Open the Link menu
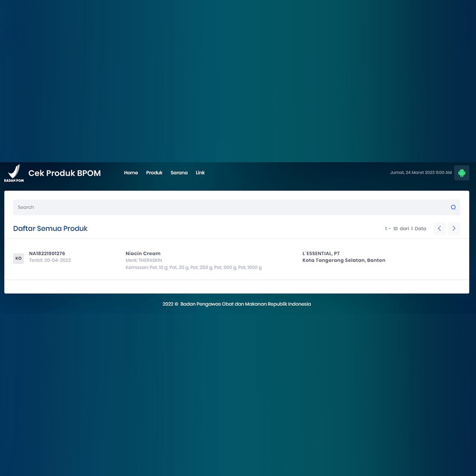This screenshot has height=476, width=476. point(200,173)
